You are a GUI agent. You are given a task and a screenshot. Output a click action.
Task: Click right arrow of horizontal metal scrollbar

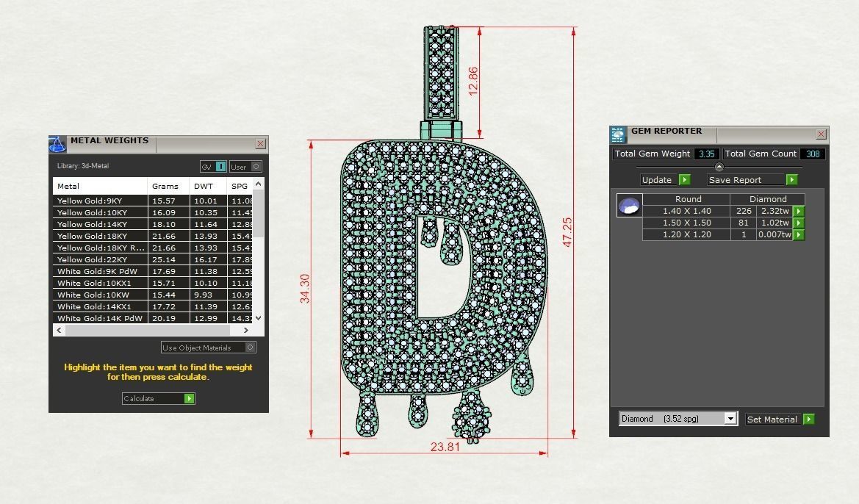point(246,330)
